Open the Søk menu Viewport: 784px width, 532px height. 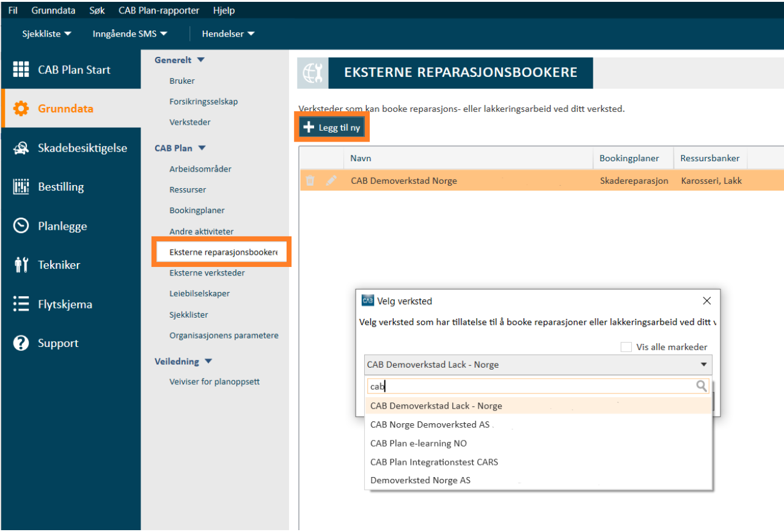tap(97, 10)
